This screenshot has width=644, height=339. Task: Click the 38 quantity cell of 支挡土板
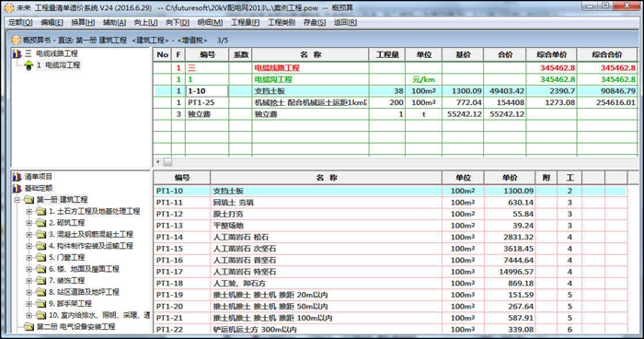click(x=387, y=91)
